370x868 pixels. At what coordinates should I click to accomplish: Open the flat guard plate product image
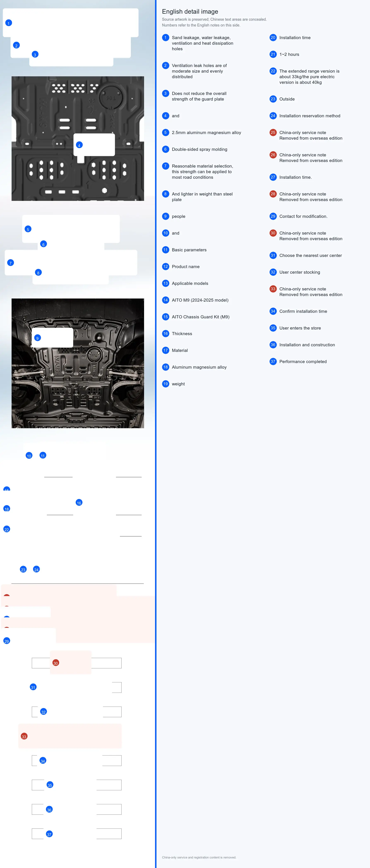pyautogui.click(x=78, y=138)
